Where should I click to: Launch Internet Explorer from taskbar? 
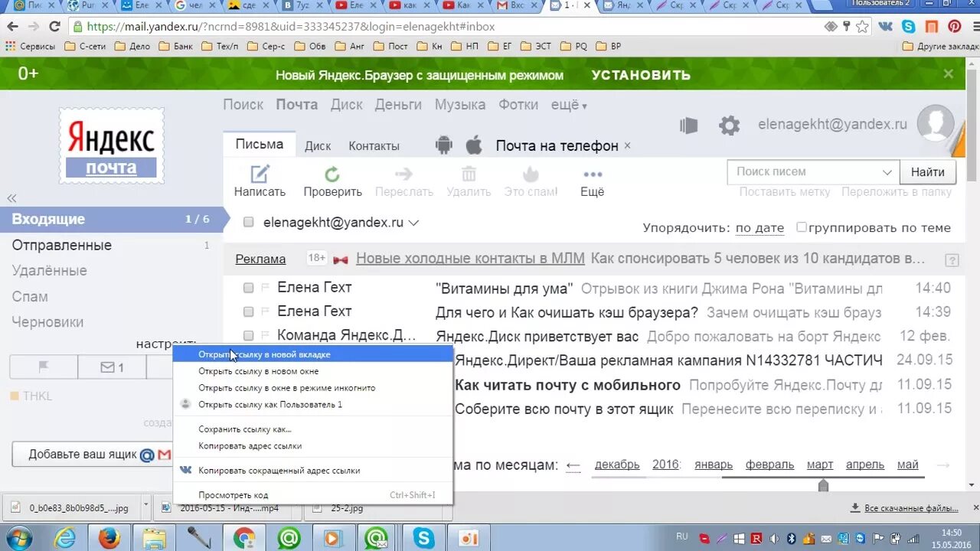(x=64, y=538)
